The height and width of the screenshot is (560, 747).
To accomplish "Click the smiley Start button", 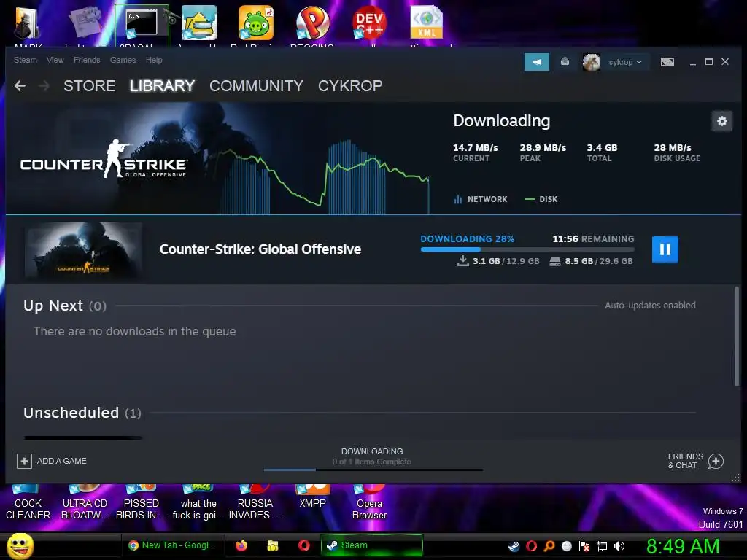I will click(20, 545).
